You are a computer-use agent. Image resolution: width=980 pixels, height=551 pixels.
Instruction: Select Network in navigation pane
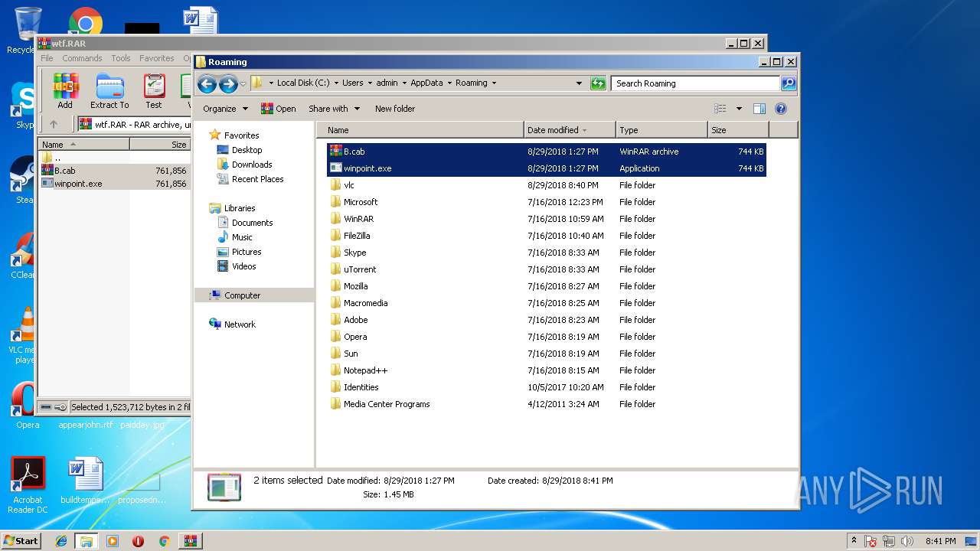pyautogui.click(x=240, y=324)
